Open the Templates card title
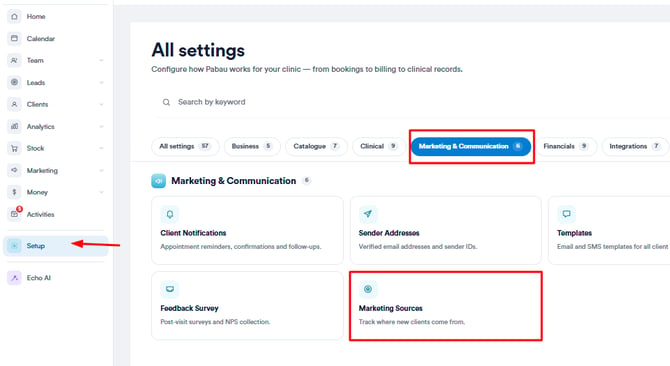 [x=574, y=233]
